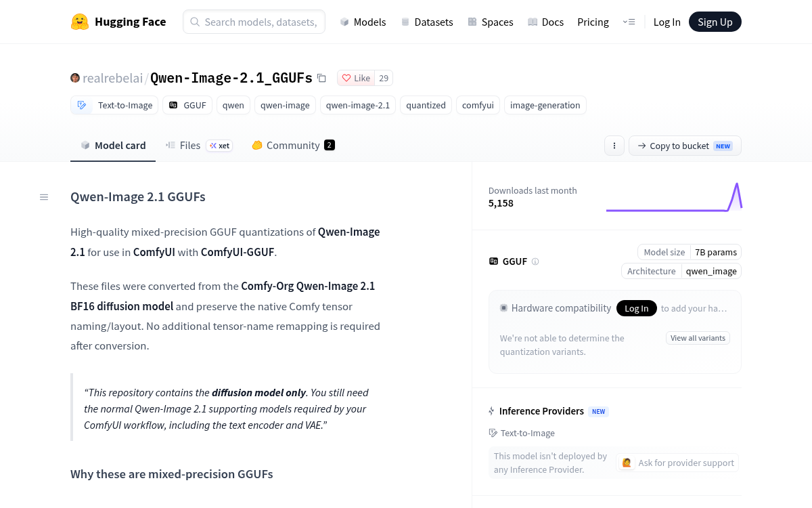Click the downloads trend chart

coord(674,196)
